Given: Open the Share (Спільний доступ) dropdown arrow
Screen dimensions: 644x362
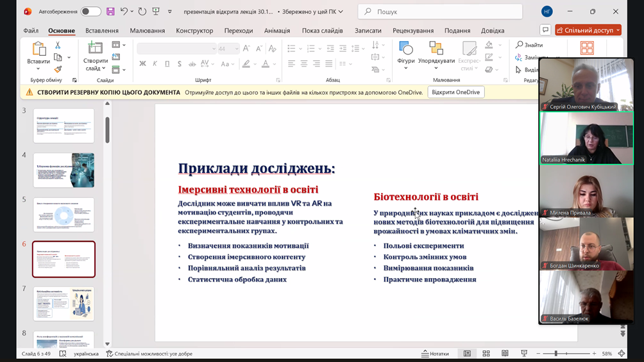Looking at the screenshot, I should click(618, 30).
